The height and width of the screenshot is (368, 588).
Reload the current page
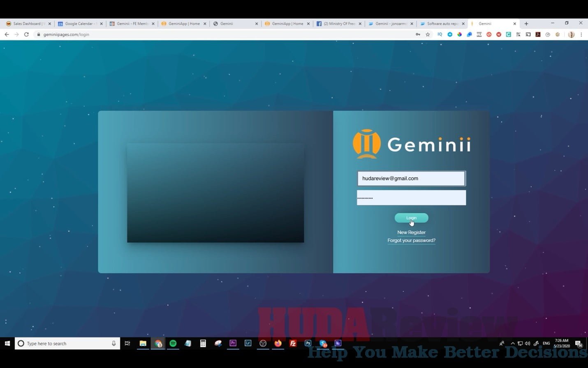click(x=26, y=35)
